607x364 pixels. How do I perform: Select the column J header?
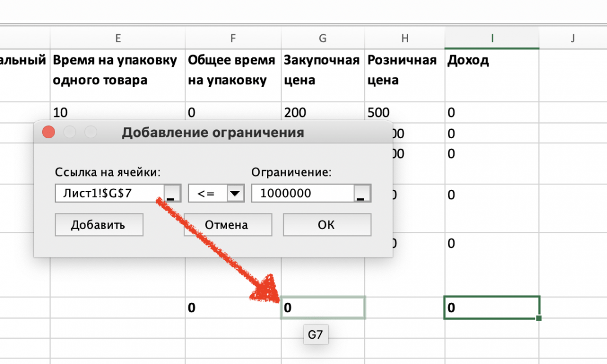point(572,38)
